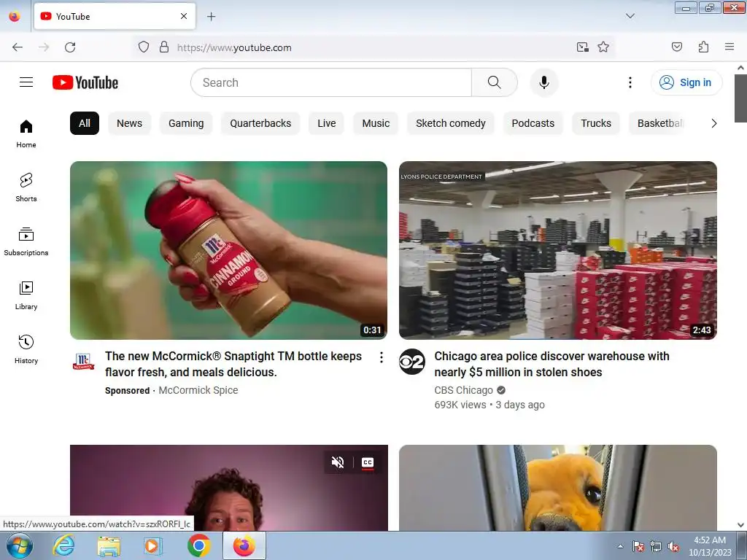Image resolution: width=747 pixels, height=560 pixels.
Task: Open picture-in-picture icon in address bar
Action: point(582,47)
